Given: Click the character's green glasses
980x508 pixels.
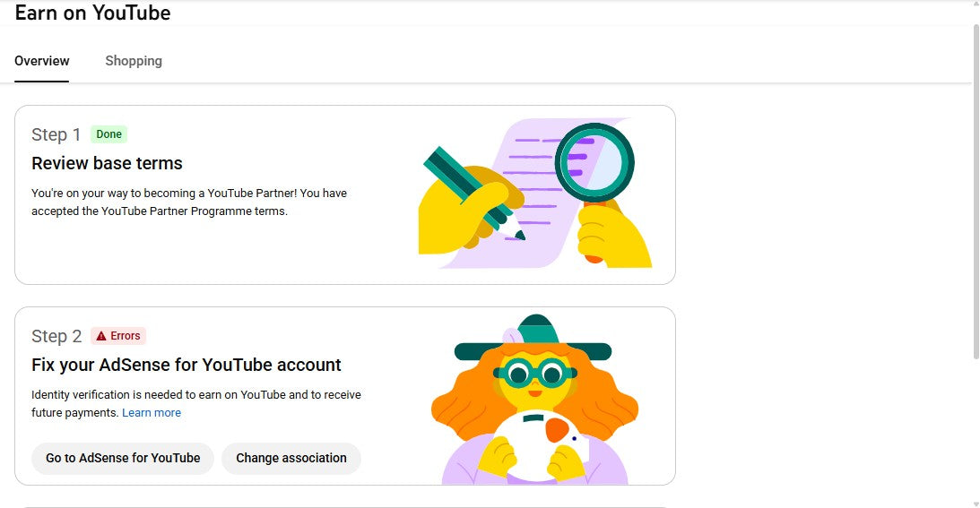Looking at the screenshot, I should [x=534, y=372].
